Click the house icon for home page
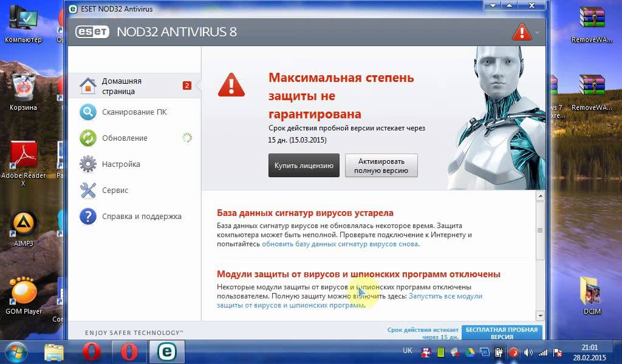This screenshot has height=364, width=622. [x=87, y=86]
